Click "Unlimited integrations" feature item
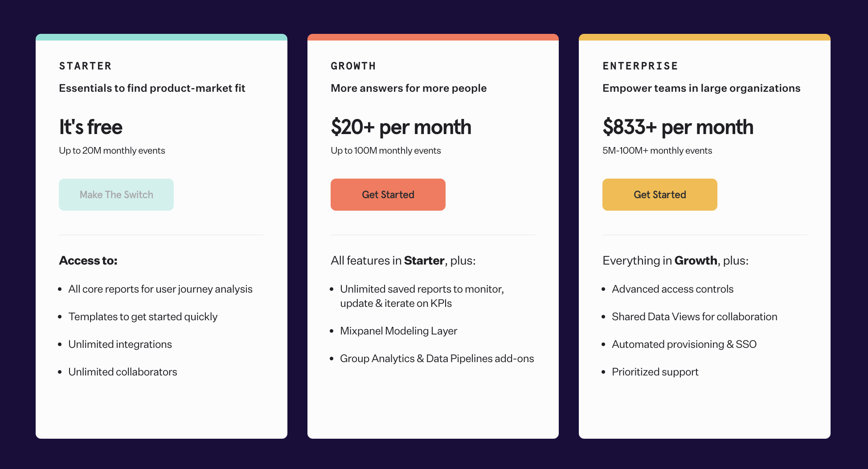The width and height of the screenshot is (868, 469). [120, 344]
